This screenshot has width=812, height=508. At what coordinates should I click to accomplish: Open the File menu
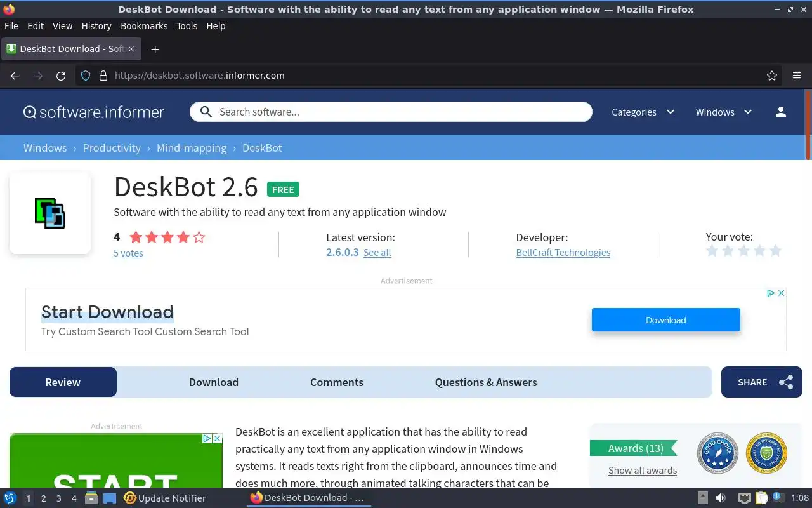point(11,26)
